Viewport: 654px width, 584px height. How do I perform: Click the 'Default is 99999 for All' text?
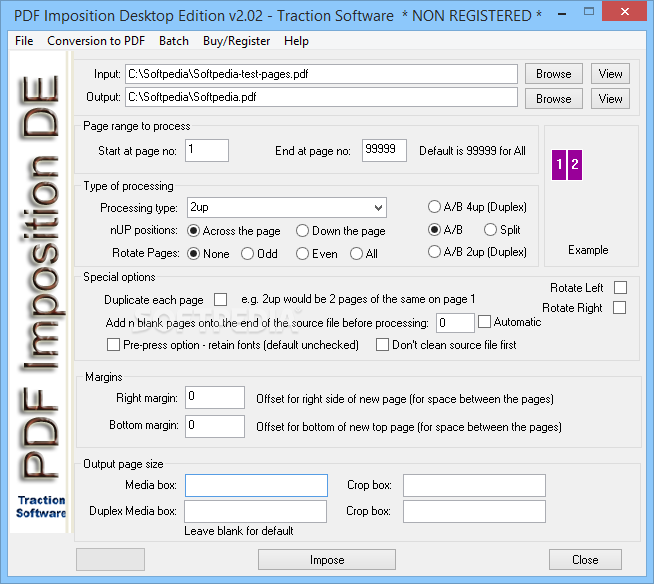click(472, 151)
